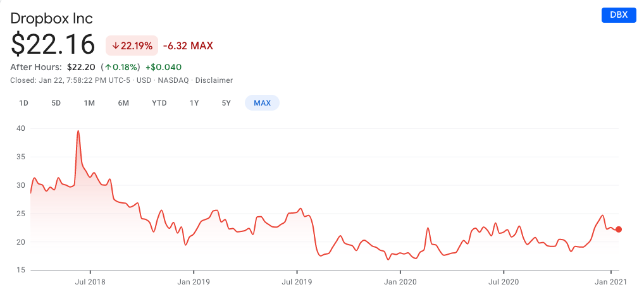Click the Jan 2020 axis label
Viewport: 644px width, 299px height.
(400, 282)
